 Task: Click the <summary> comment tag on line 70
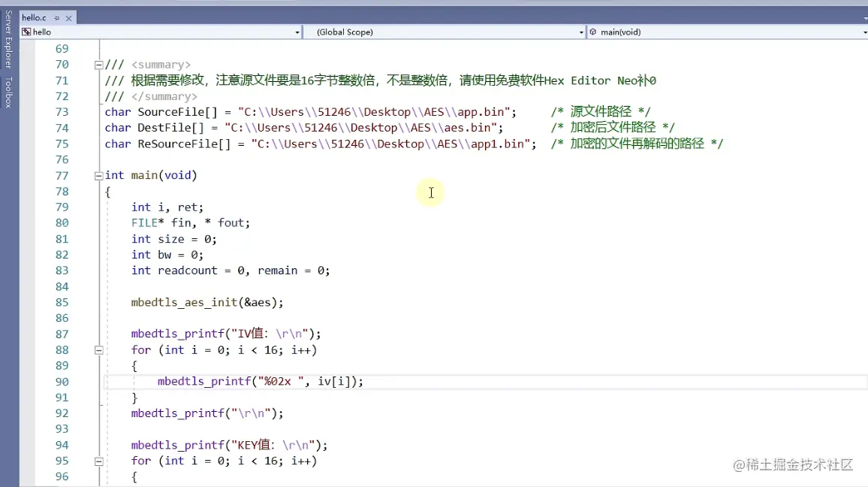[161, 65]
